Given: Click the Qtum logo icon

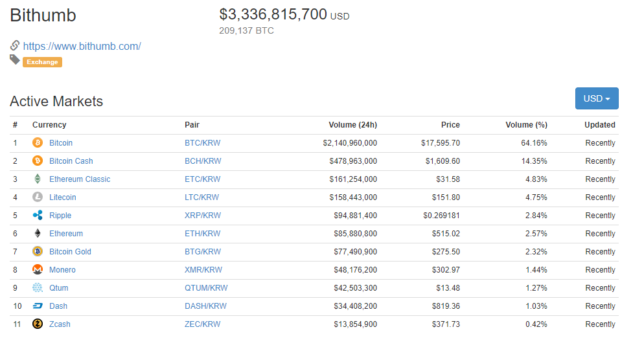Looking at the screenshot, I should point(38,288).
